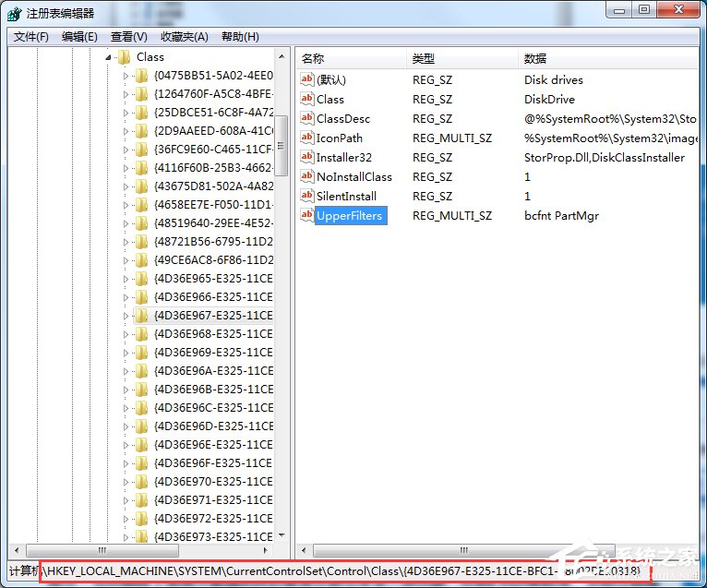This screenshot has width=707, height=588.
Task: Open the 编辑(E) edit menu
Action: [79, 37]
